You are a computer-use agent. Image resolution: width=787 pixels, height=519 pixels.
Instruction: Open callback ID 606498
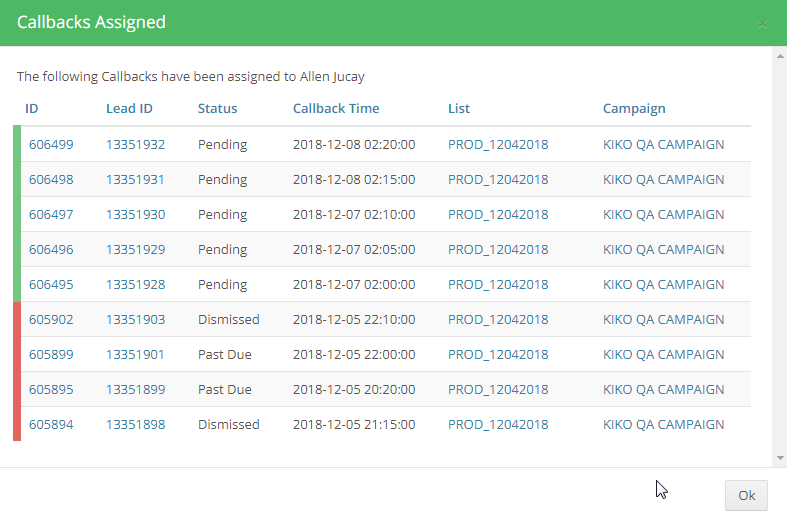pos(51,180)
